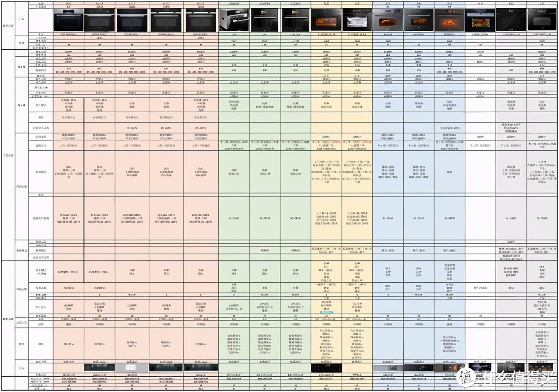Select the all-black oven photo in uncolored columns
This screenshot has height=392, width=559.
coord(511,19)
